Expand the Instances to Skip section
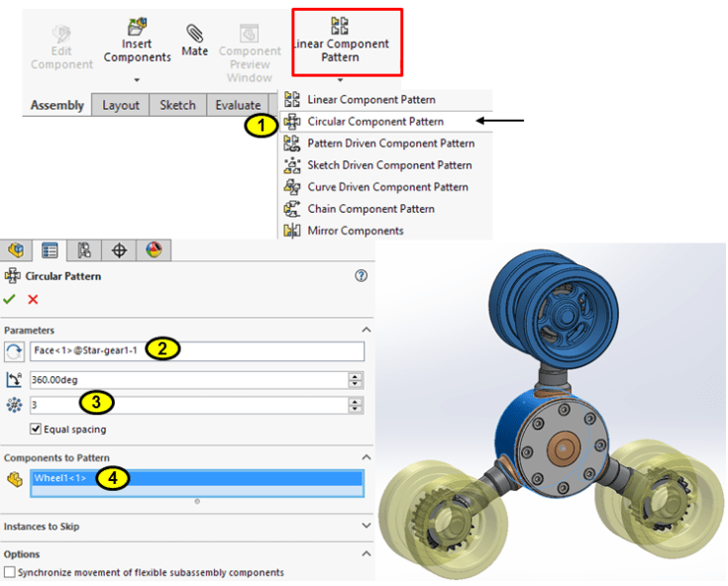 point(366,526)
